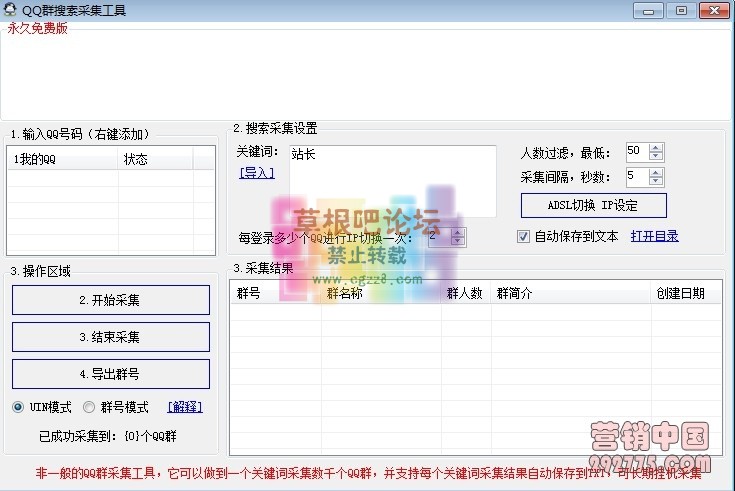Sort by the 群人数 column header
Image resolution: width=735 pixels, height=491 pixels.
point(466,294)
